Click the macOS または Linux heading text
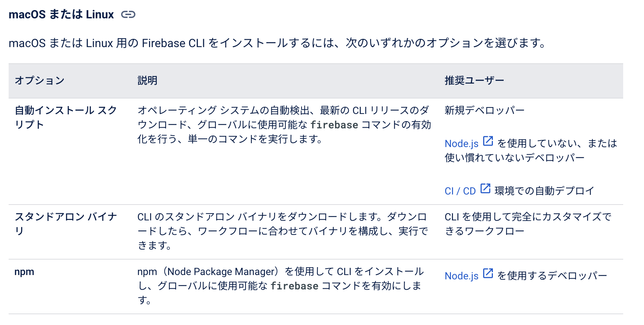 61,14
